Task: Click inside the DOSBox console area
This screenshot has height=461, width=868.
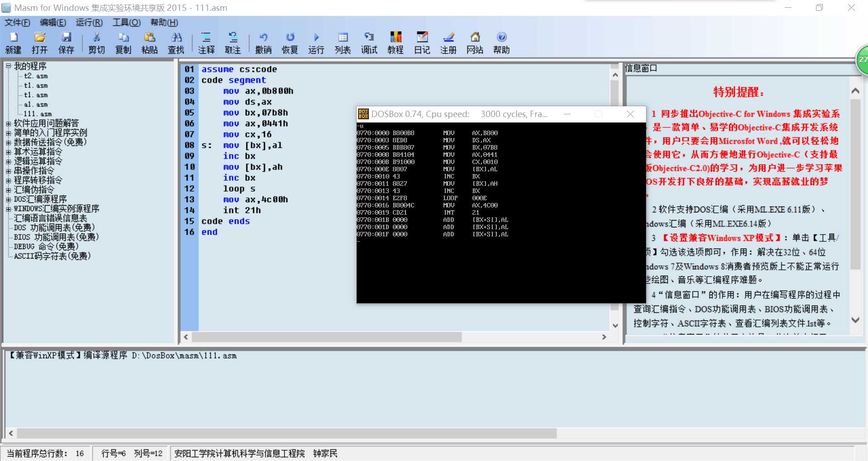Action: 501,212
